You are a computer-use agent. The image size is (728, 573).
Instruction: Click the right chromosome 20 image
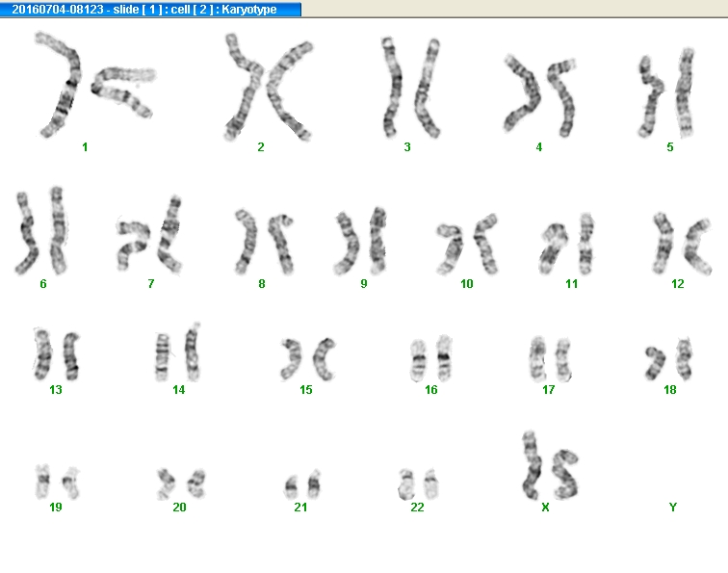[x=196, y=482]
